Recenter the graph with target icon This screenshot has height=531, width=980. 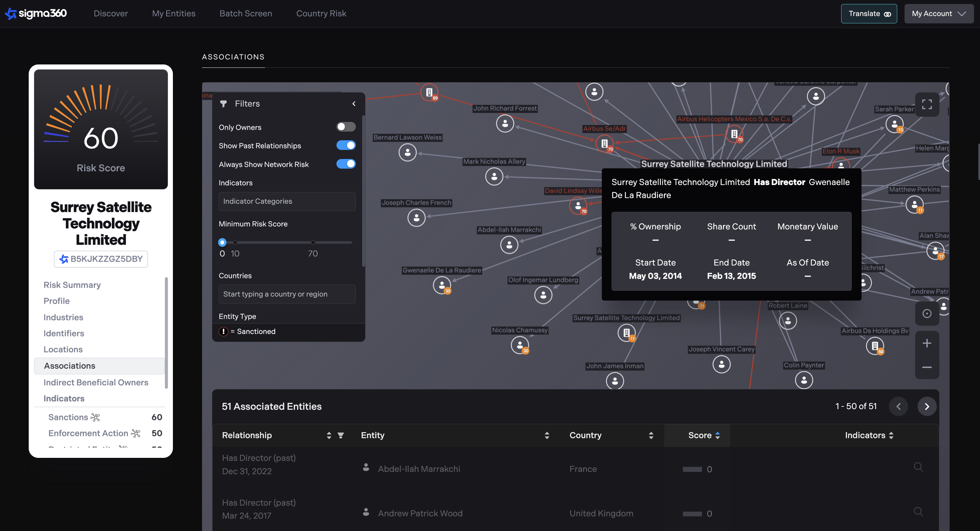coord(927,314)
